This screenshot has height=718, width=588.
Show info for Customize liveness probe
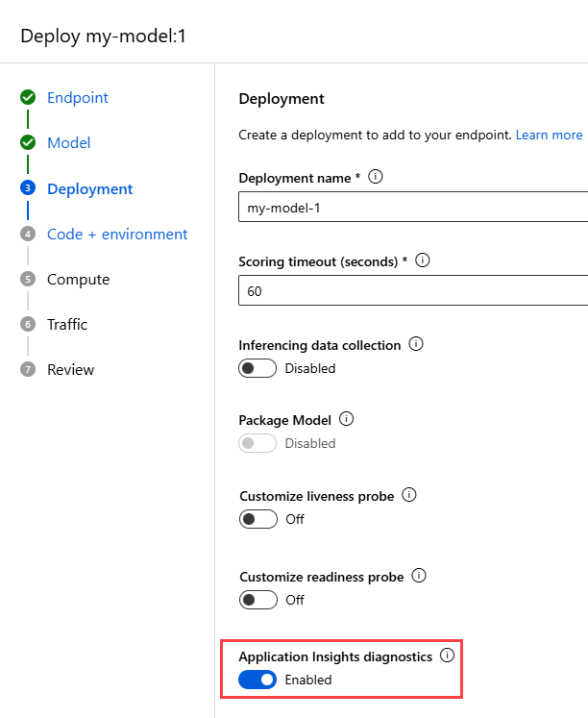408,495
